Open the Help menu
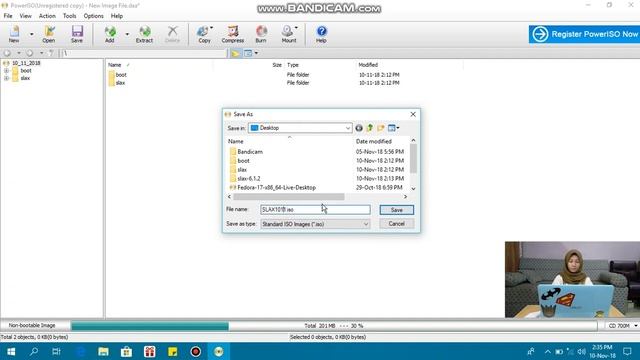The height and width of the screenshot is (360, 640). [117, 16]
